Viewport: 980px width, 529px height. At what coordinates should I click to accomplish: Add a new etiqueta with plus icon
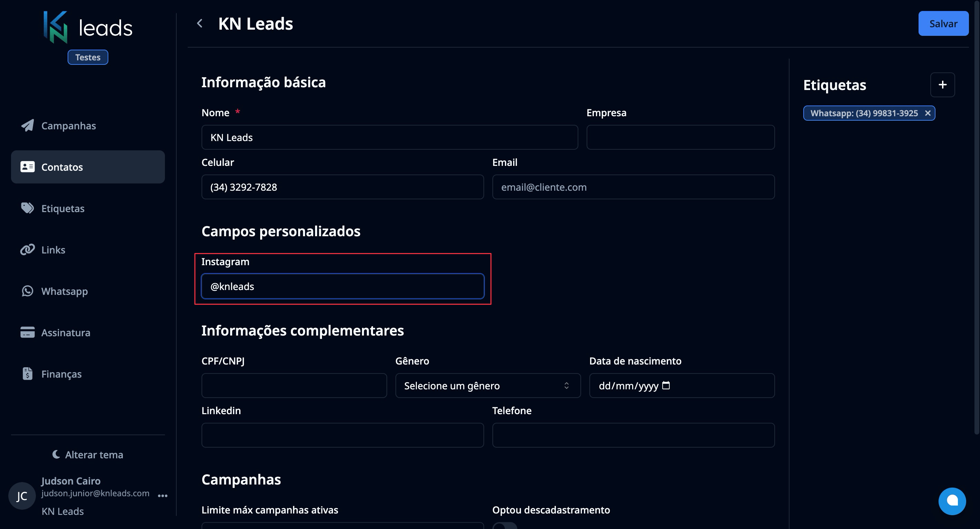point(942,85)
